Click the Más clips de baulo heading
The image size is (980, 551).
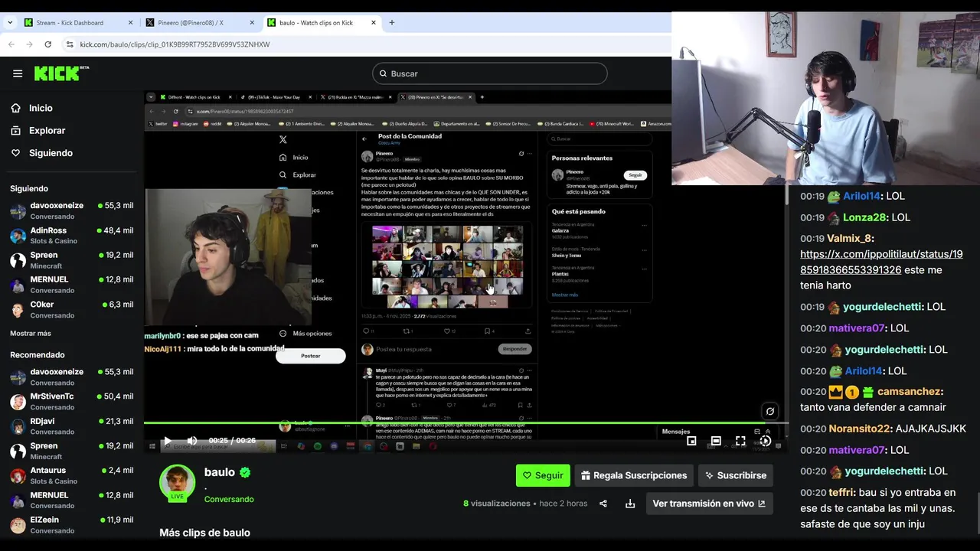point(204,533)
